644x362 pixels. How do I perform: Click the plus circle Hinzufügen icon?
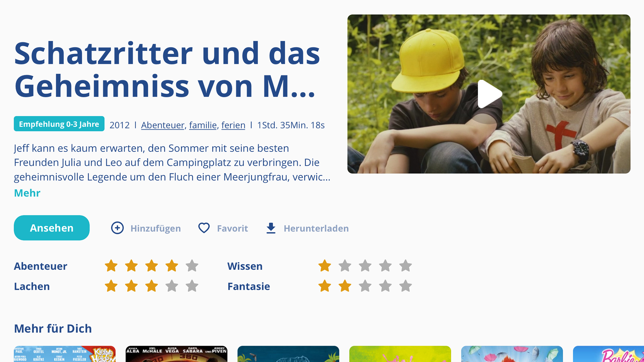pos(117,228)
